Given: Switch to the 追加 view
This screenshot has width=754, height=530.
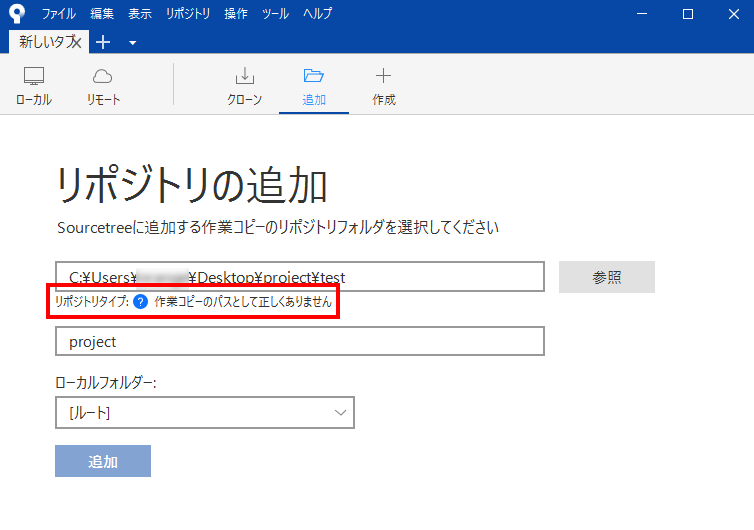Looking at the screenshot, I should click(x=314, y=87).
